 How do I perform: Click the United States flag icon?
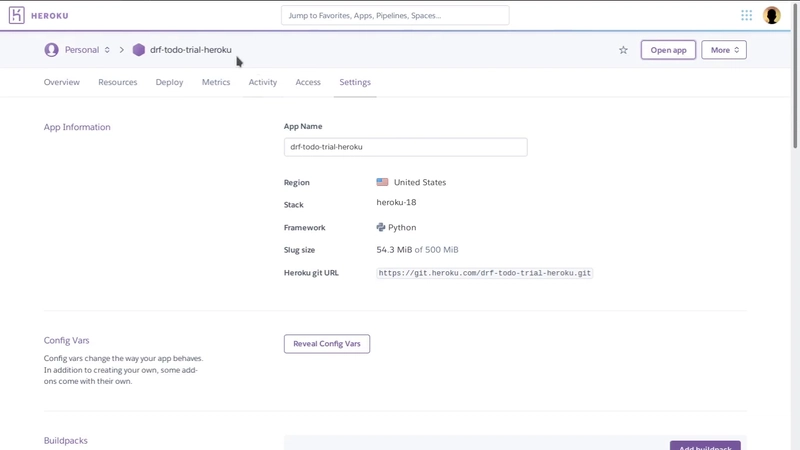pyautogui.click(x=382, y=182)
